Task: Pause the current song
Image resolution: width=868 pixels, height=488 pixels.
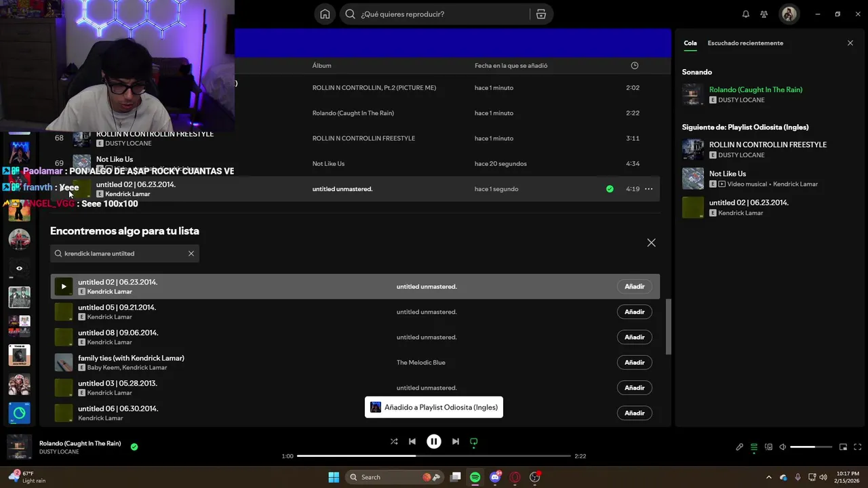Action: pyautogui.click(x=434, y=441)
